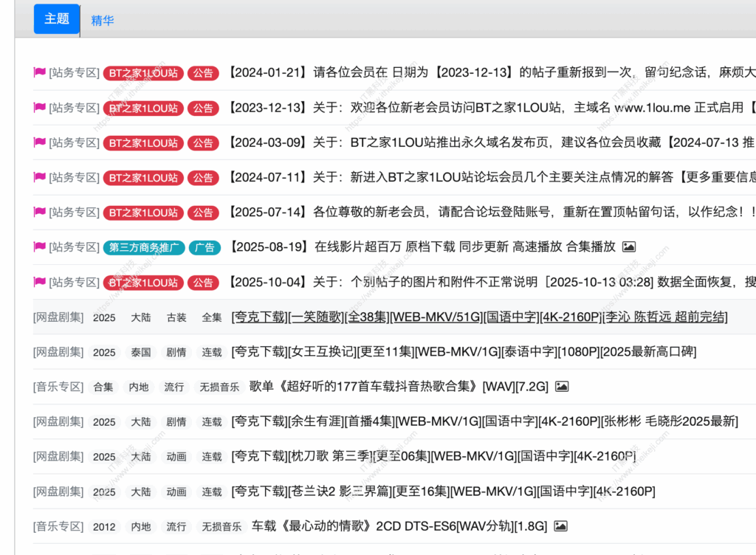
Task: Click the 广告 badge on the promotion post
Action: click(205, 248)
